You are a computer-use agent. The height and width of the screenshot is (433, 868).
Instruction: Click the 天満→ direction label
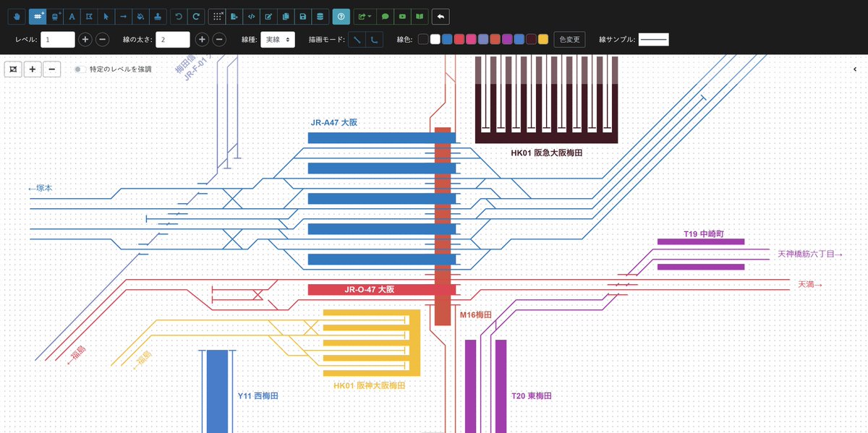(810, 285)
